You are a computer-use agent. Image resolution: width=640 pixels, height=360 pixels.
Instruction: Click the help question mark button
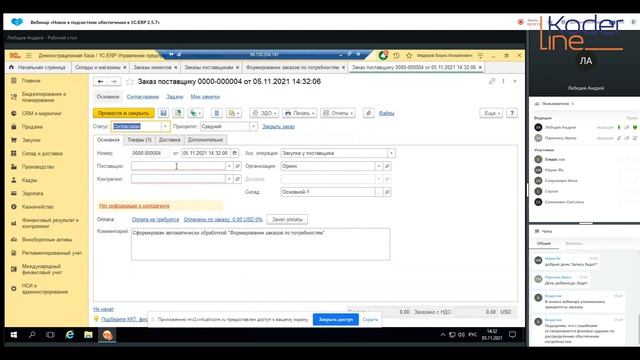point(512,113)
